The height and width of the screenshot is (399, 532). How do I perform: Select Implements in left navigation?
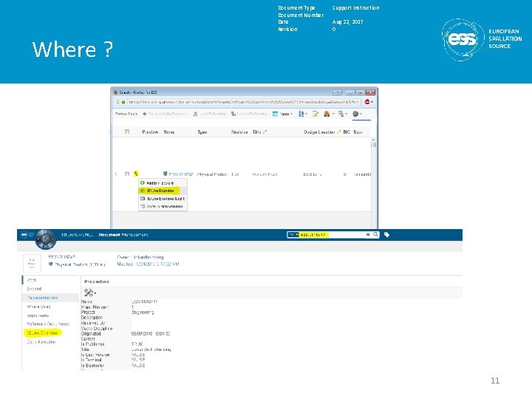[x=38, y=316]
